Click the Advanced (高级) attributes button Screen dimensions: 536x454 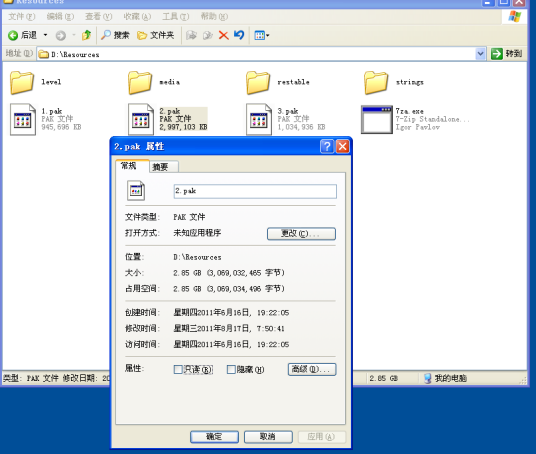pyautogui.click(x=312, y=370)
